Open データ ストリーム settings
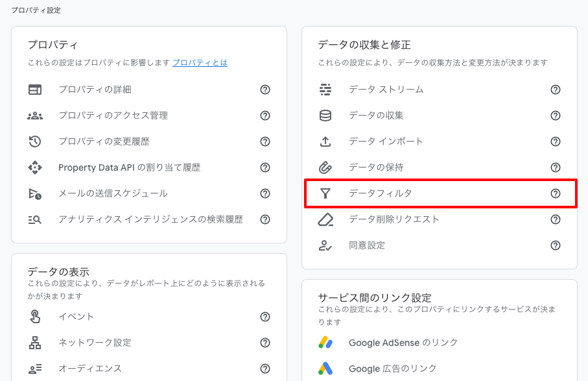Viewport: 588px width, 381px height. pyautogui.click(x=386, y=90)
